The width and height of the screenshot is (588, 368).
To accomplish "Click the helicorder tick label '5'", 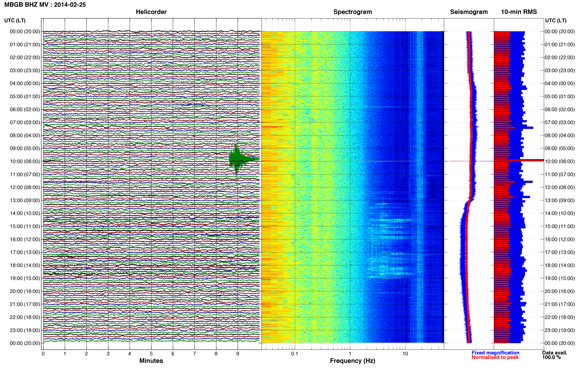I will [151, 354].
